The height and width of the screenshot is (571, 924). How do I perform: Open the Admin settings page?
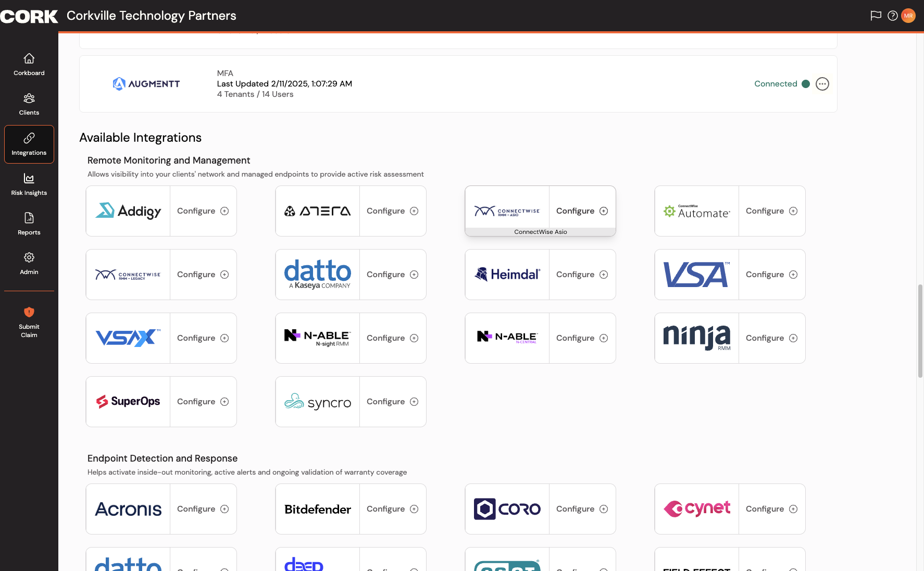(x=29, y=264)
